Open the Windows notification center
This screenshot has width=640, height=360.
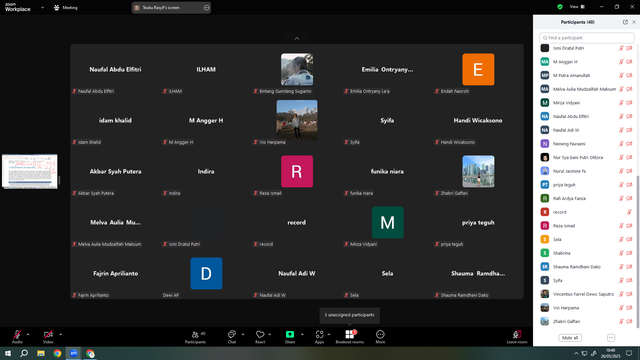pyautogui.click(x=629, y=353)
